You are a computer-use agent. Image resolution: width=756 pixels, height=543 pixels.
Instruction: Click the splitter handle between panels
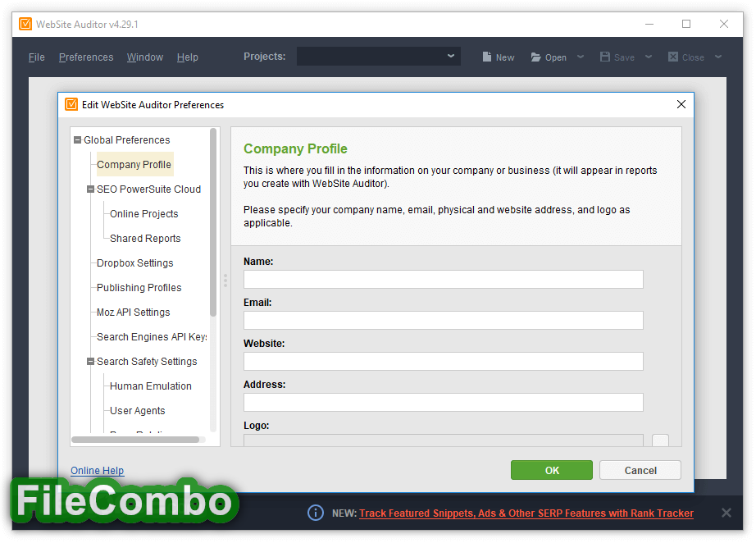coord(225,281)
